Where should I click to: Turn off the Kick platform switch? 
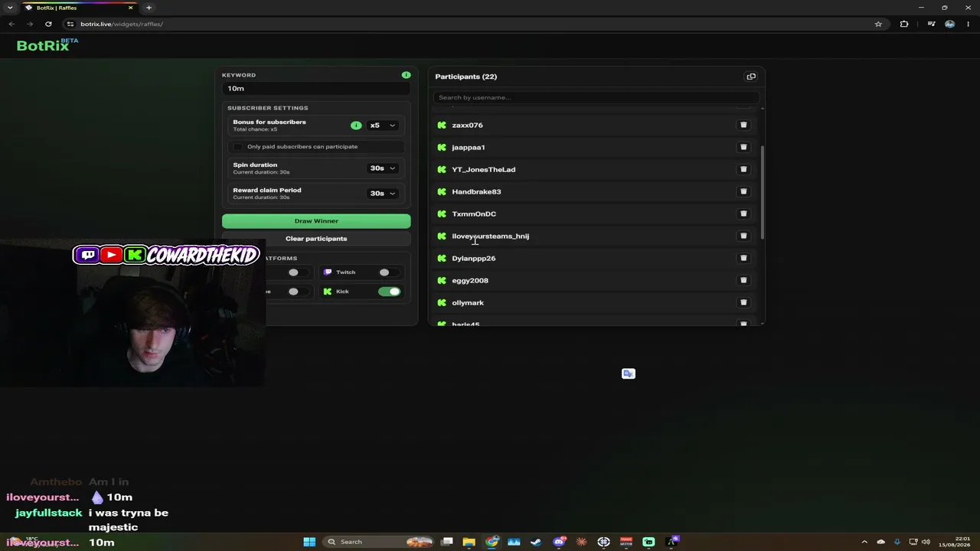point(389,292)
